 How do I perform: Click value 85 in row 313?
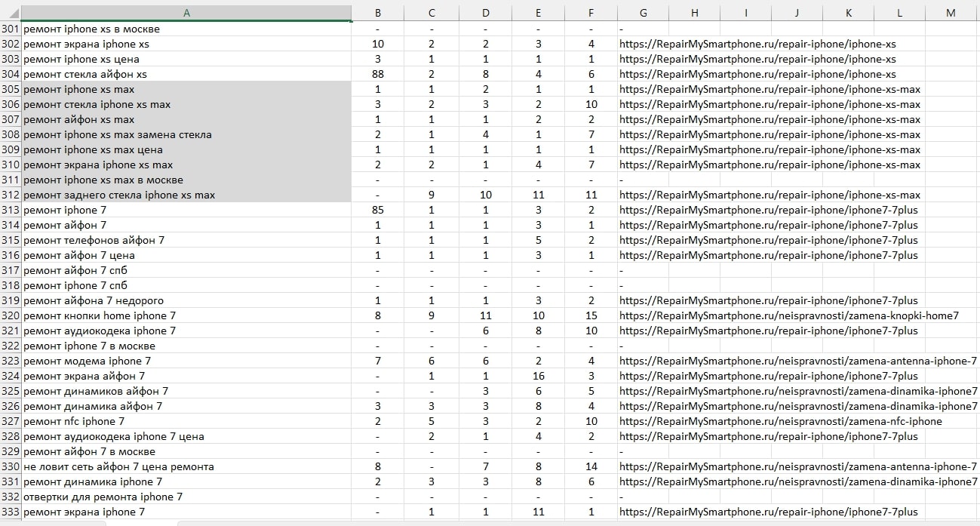(378, 210)
